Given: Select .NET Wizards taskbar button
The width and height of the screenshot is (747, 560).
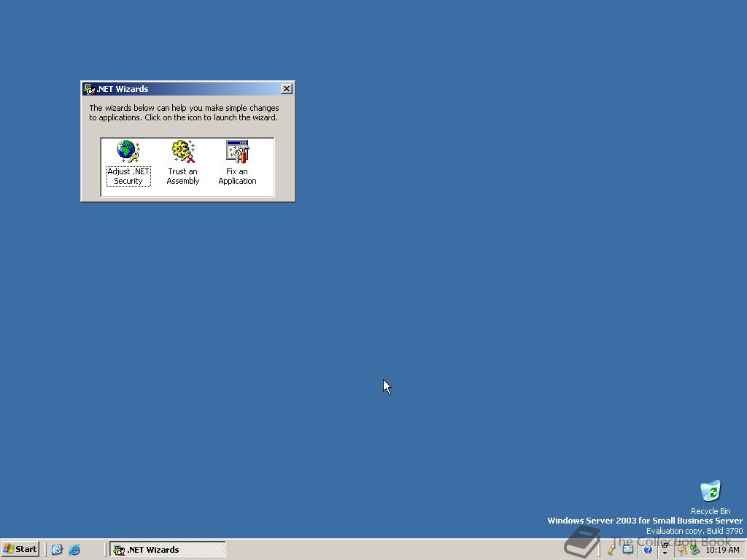Looking at the screenshot, I should pyautogui.click(x=168, y=550).
